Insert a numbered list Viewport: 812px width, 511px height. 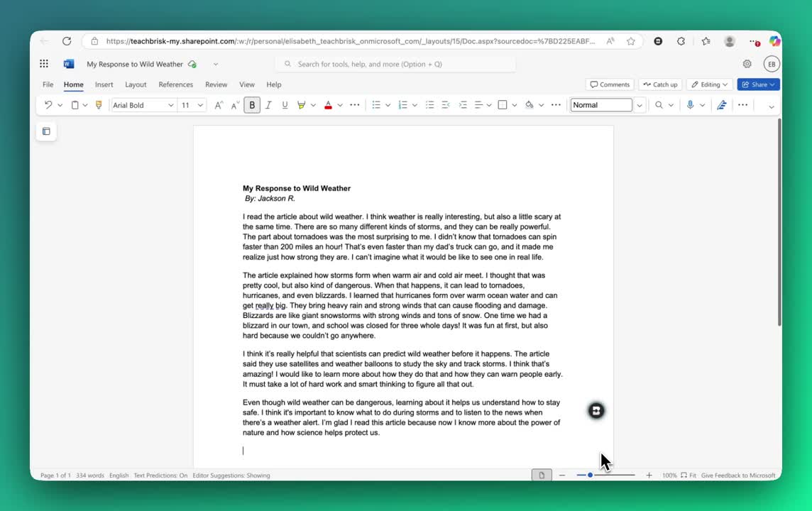[403, 105]
